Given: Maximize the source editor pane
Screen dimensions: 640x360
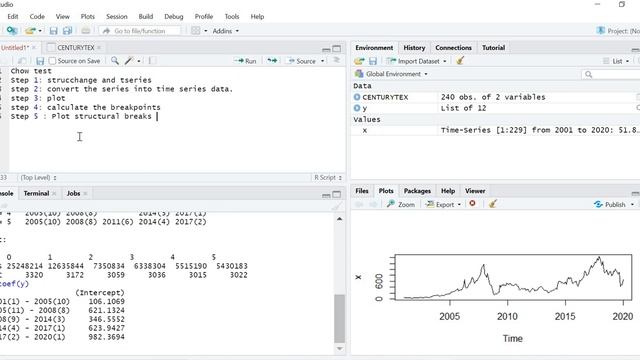Looking at the screenshot, I should pyautogui.click(x=337, y=49).
